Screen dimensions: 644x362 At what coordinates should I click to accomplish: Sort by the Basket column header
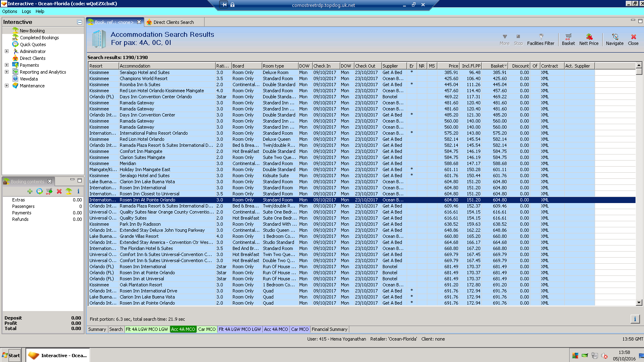point(495,66)
